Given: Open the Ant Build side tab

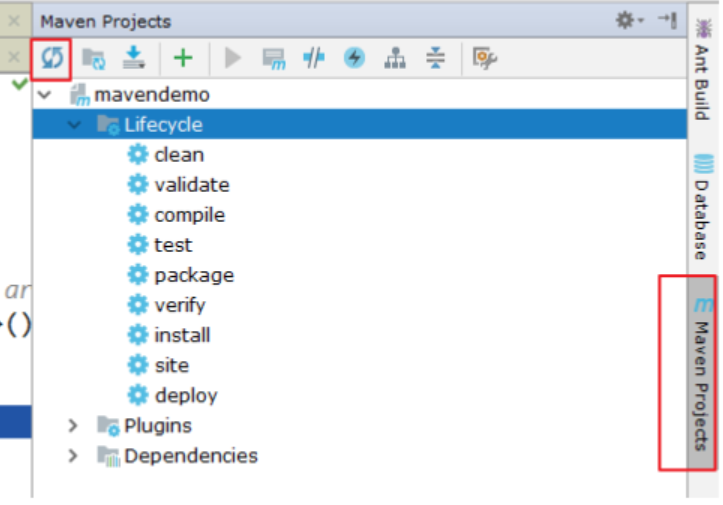Looking at the screenshot, I should point(702,70).
